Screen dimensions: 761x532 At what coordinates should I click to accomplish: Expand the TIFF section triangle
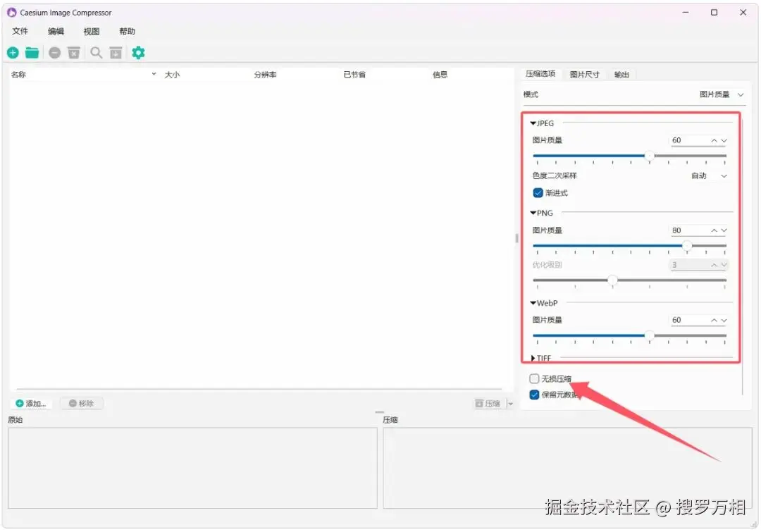[533, 358]
